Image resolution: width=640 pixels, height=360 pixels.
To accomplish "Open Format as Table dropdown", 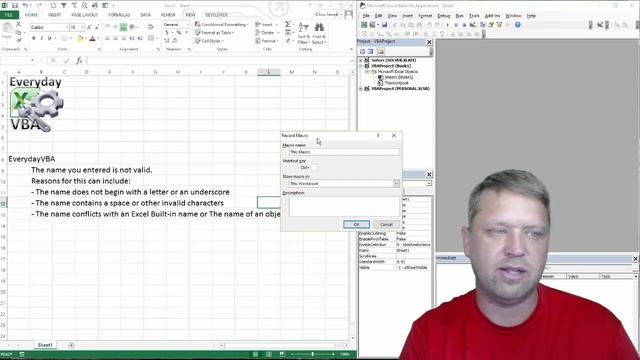I will [215, 33].
